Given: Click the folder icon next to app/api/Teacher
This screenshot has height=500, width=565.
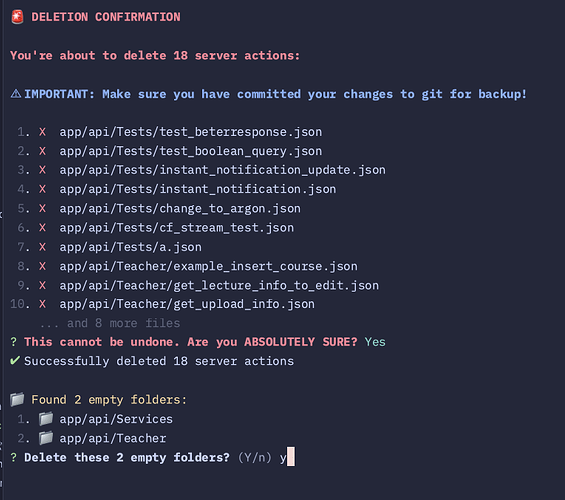Looking at the screenshot, I should coord(46,438).
